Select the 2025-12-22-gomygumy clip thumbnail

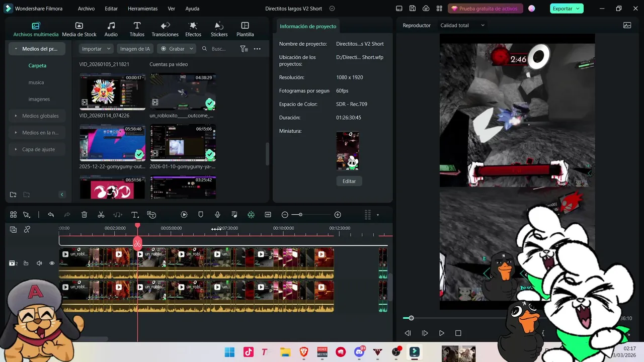pyautogui.click(x=112, y=142)
